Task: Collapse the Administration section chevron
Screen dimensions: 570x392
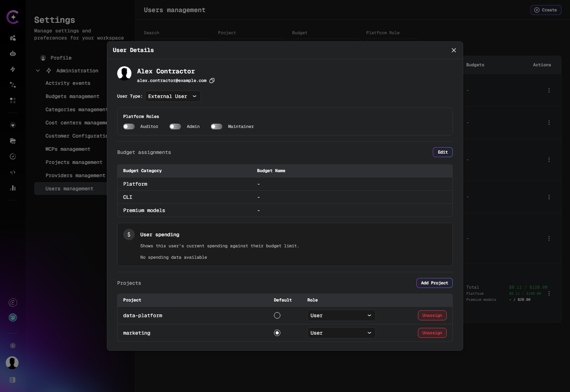Action: pos(38,71)
